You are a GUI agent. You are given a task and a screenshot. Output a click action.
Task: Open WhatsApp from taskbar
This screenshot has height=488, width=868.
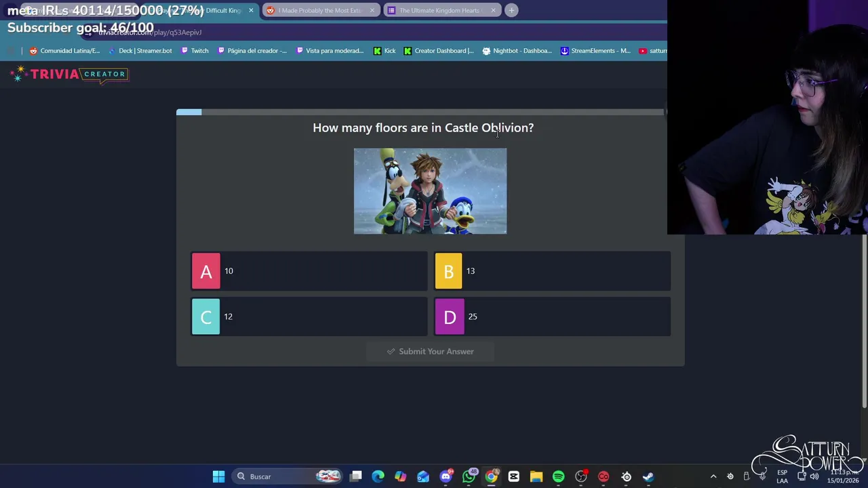tap(469, 476)
